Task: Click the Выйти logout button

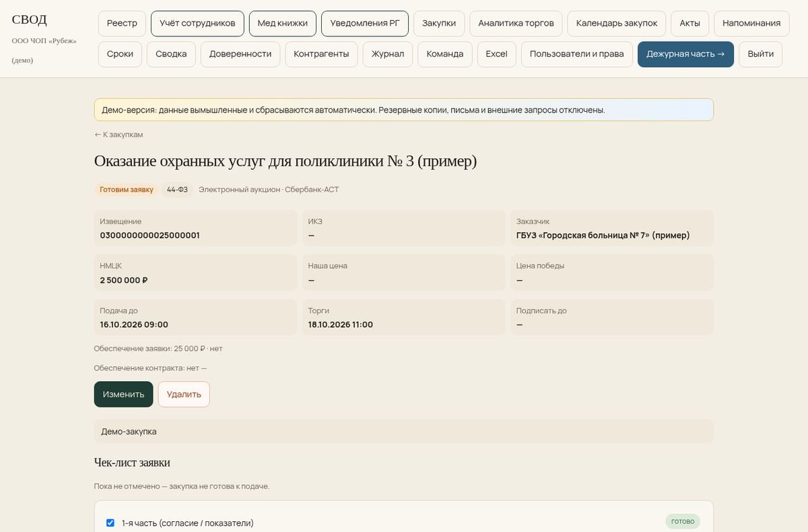Action: 760,54
